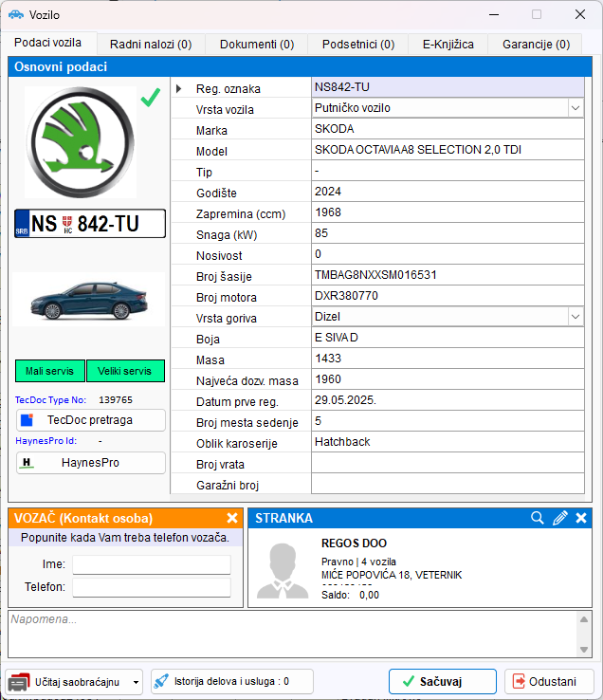Open the Dokumenti (0) tab
603x700 pixels.
tap(257, 45)
